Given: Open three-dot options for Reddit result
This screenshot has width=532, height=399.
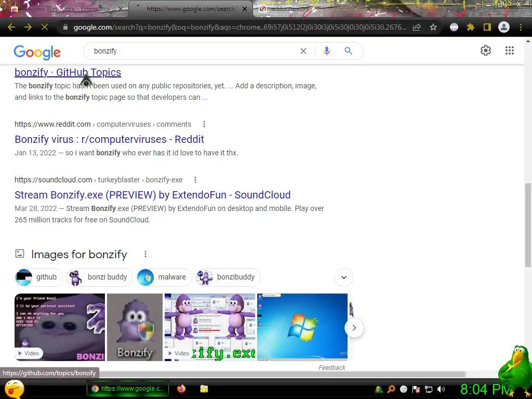Looking at the screenshot, I should pos(204,124).
